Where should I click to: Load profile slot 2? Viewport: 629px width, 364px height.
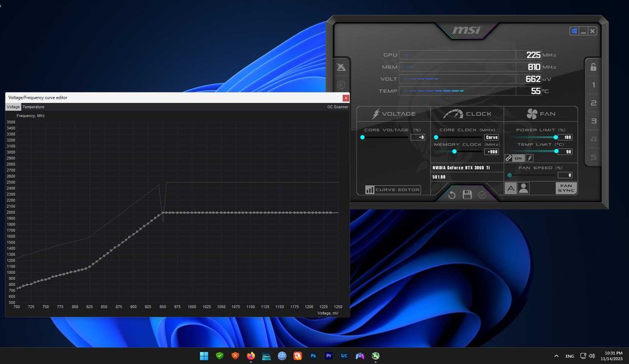[593, 103]
